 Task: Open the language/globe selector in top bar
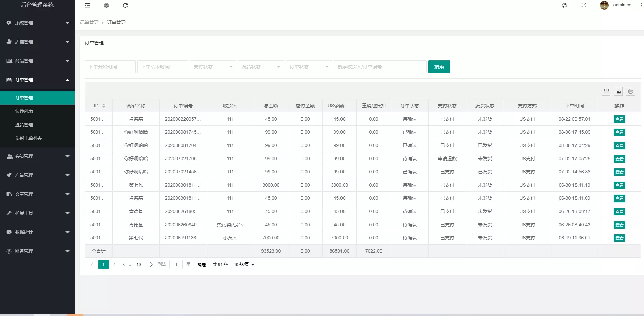[x=106, y=5]
